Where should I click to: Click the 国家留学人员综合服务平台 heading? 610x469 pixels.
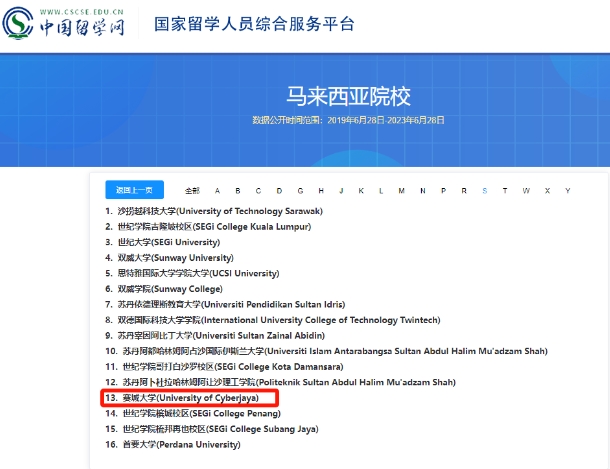pyautogui.click(x=254, y=24)
